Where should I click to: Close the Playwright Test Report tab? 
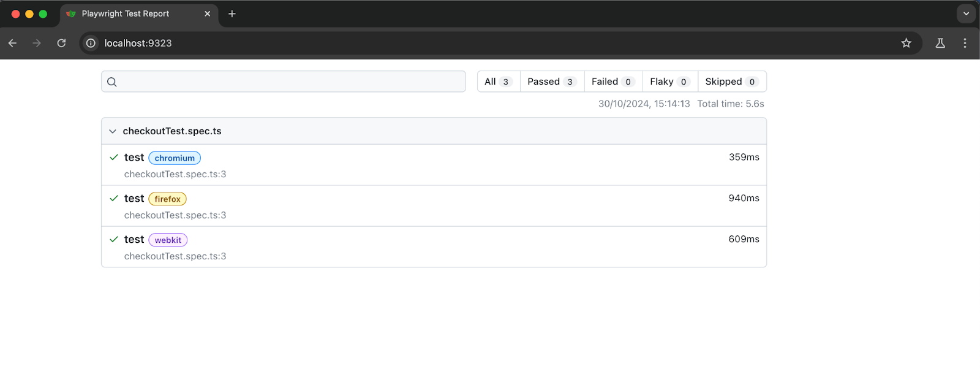coord(208,13)
